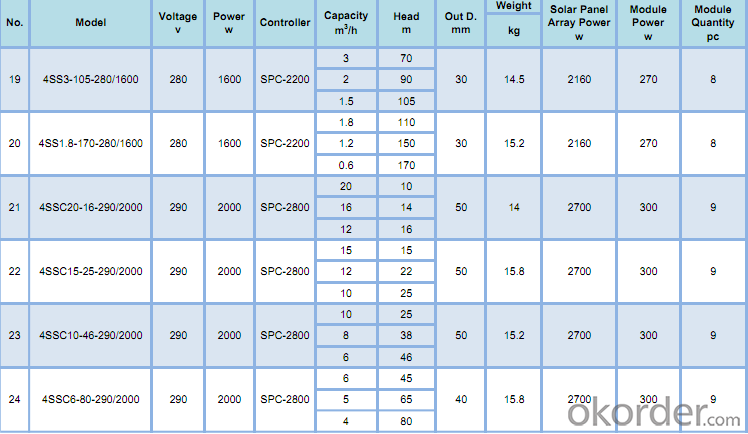Select model 4SS3-105-280/1600
The width and height of the screenshot is (748, 434).
[91, 80]
